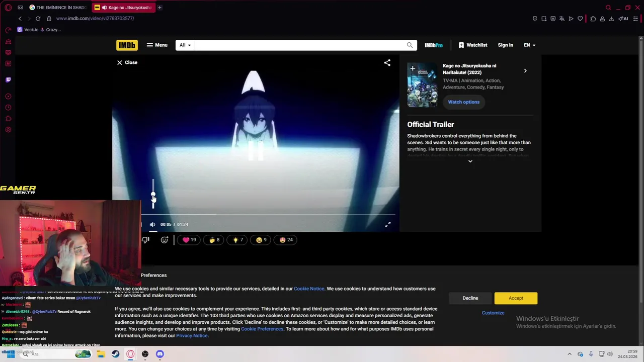Screen dimensions: 644x362
Task: Click the IMDb search input field
Action: tap(299, 45)
